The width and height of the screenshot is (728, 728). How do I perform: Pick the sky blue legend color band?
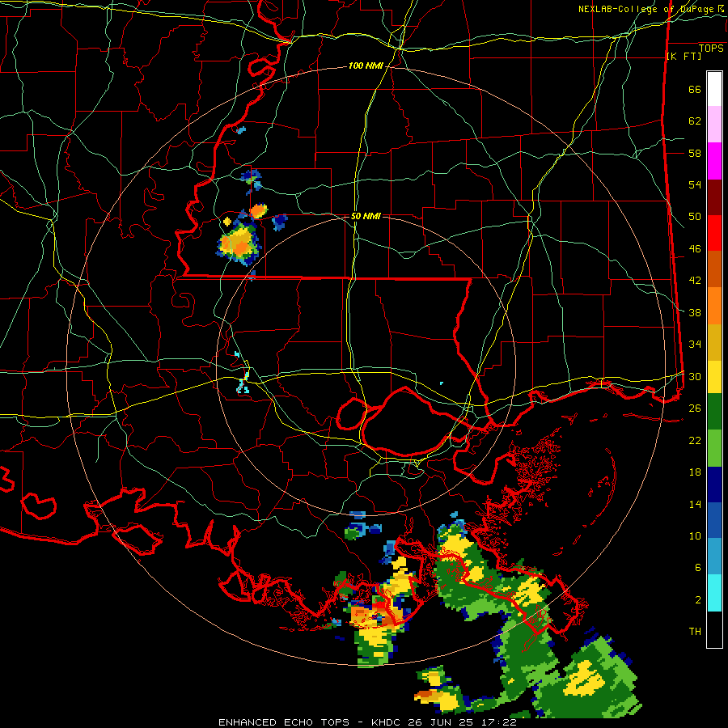[x=714, y=557]
